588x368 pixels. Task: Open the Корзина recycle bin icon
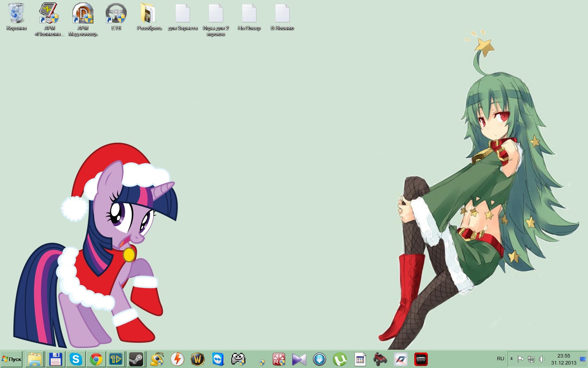coord(16,17)
